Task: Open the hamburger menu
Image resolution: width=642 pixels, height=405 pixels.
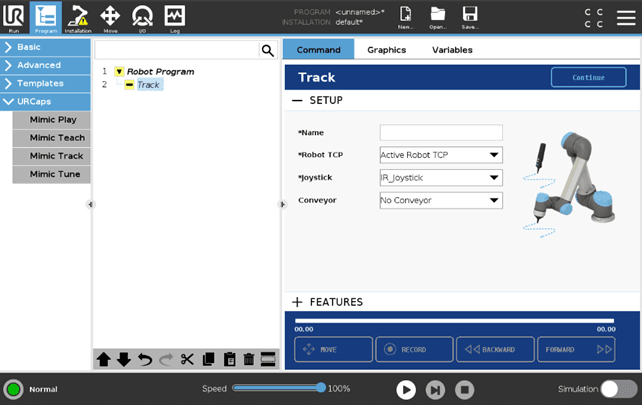Action: tap(625, 17)
